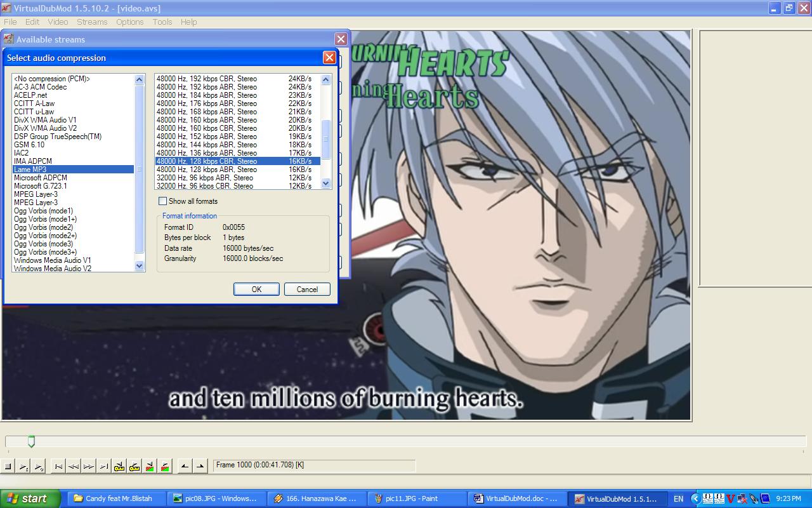Screen dimensions: 812x508
Task: Select GSM 6.10 codec
Action: tap(73, 145)
